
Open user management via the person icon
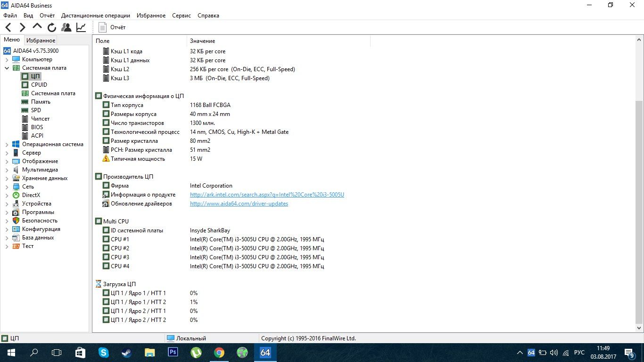click(66, 27)
